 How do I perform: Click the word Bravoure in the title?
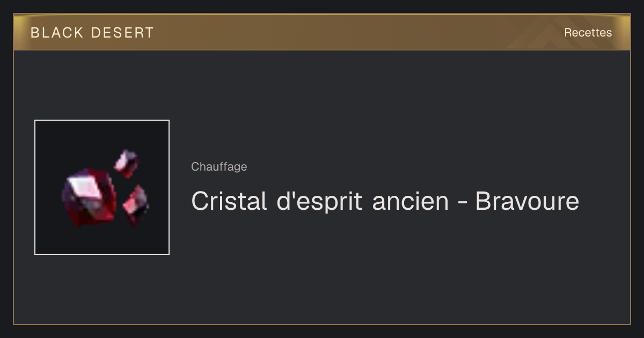pyautogui.click(x=527, y=201)
